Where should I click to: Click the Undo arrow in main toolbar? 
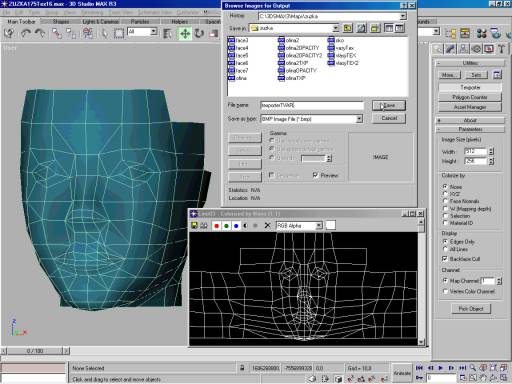25,33
